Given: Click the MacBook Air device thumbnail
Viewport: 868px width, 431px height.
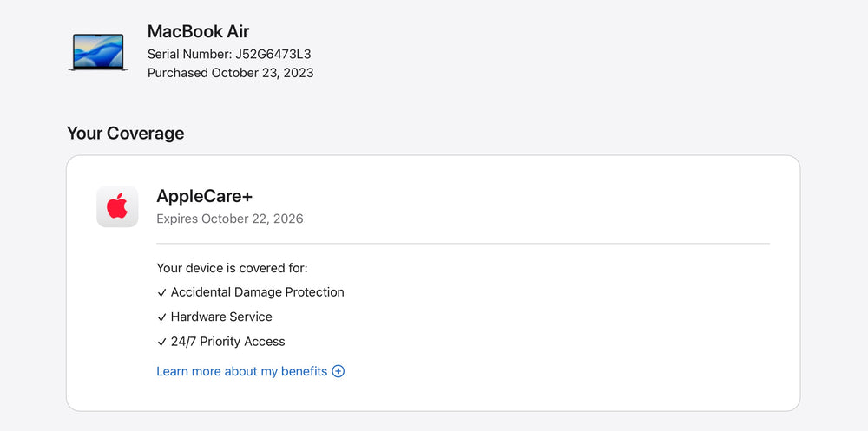Looking at the screenshot, I should (x=98, y=52).
